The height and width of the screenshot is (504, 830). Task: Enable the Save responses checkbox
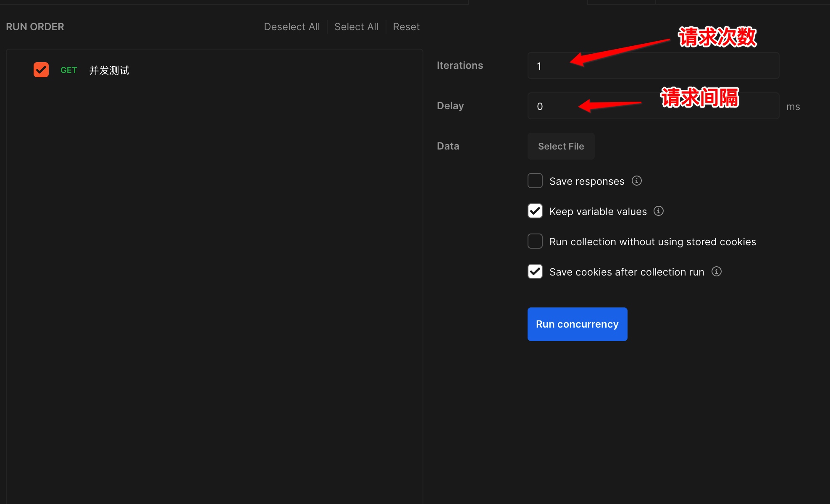pos(535,181)
